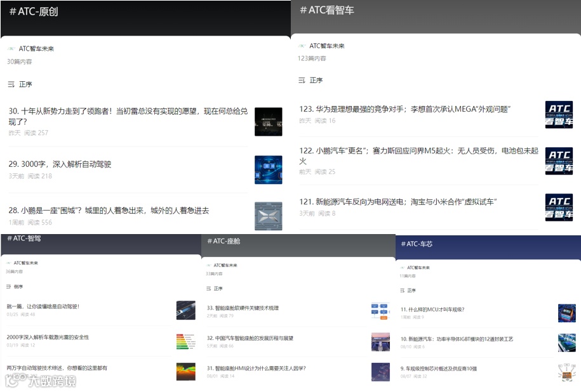Open article 11. 什么样的MCU才叫车规级
Image resolution: width=581 pixels, height=392 pixels.
click(x=432, y=310)
